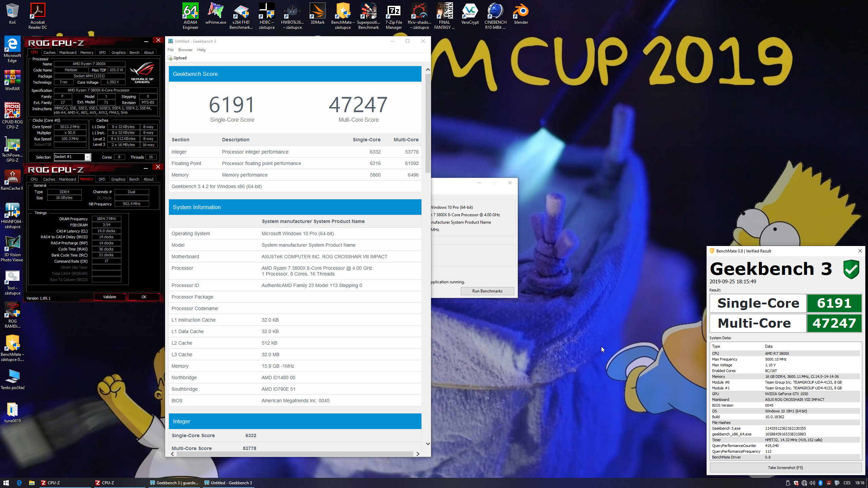Screen dimensions: 868x488
Task: Click the Motherboard row ROG CROSSHAIR VIII IMPACT
Action: click(x=295, y=257)
